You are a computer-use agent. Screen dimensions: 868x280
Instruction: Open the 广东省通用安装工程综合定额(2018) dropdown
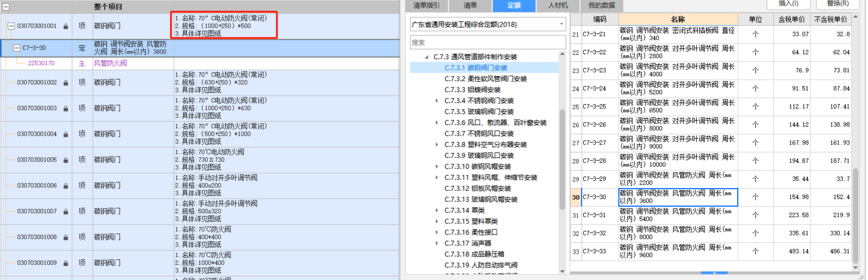point(561,24)
